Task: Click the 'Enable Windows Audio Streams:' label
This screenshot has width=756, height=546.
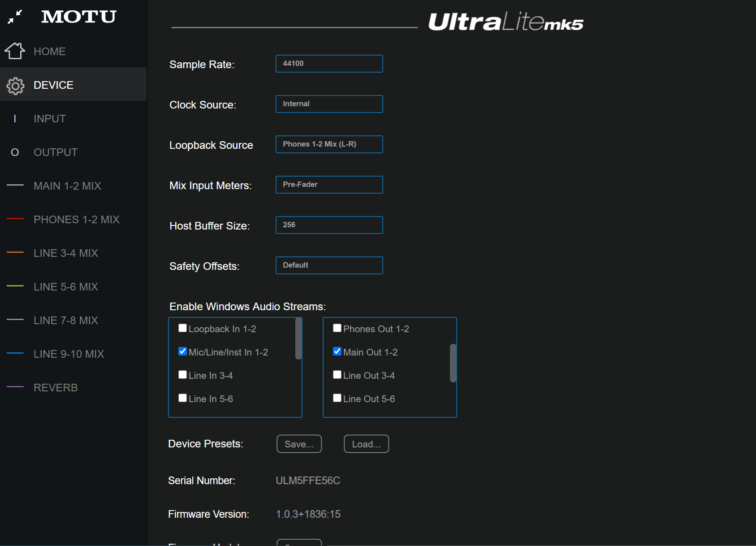Action: pyautogui.click(x=248, y=307)
